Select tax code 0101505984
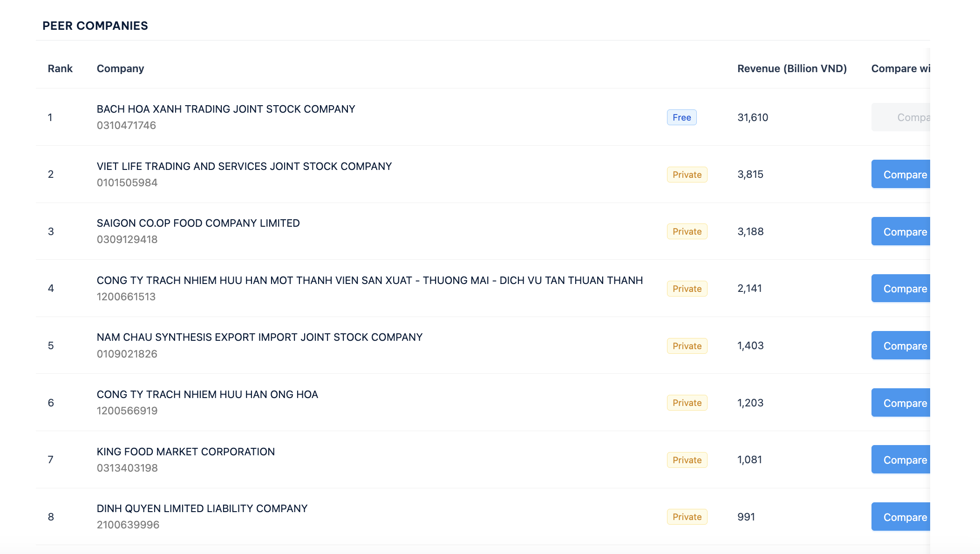 (x=127, y=182)
